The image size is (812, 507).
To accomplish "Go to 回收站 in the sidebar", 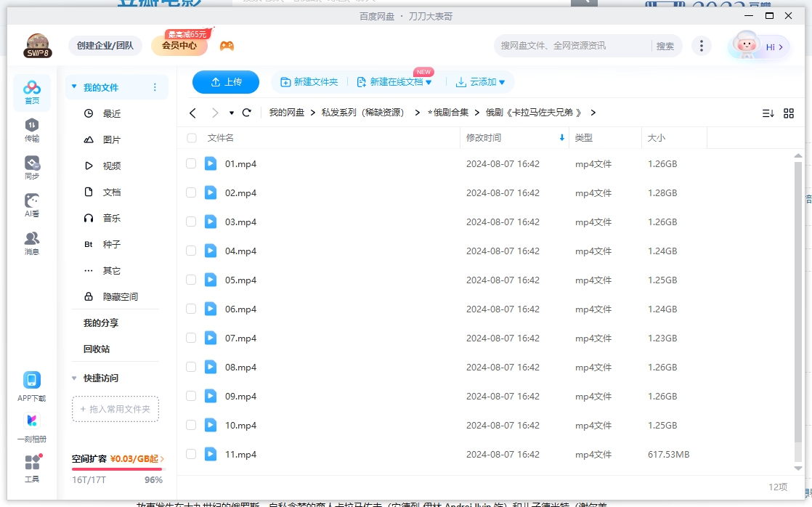I will (95, 348).
